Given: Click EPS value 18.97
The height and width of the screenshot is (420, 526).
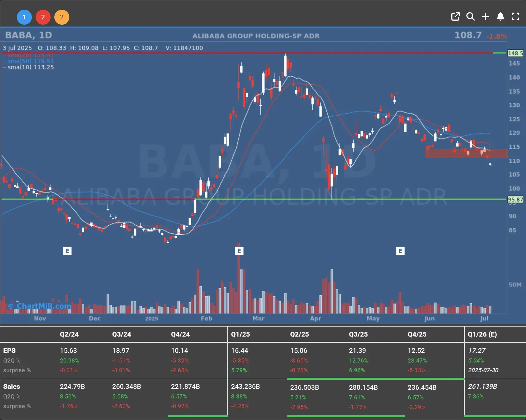Looking at the screenshot, I should 121,351.
